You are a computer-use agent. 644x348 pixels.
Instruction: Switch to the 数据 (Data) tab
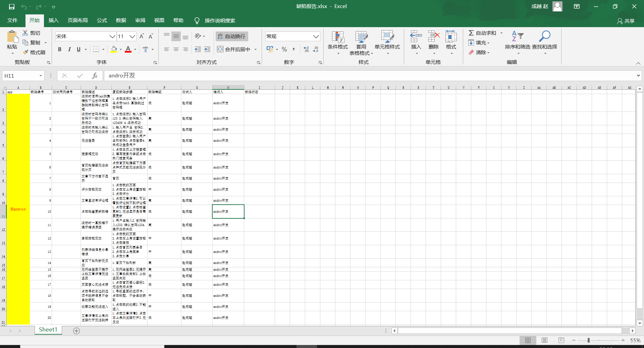pos(121,20)
